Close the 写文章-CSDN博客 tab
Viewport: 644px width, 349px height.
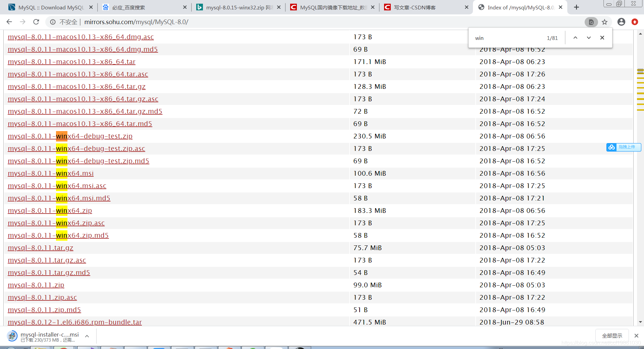coord(467,7)
